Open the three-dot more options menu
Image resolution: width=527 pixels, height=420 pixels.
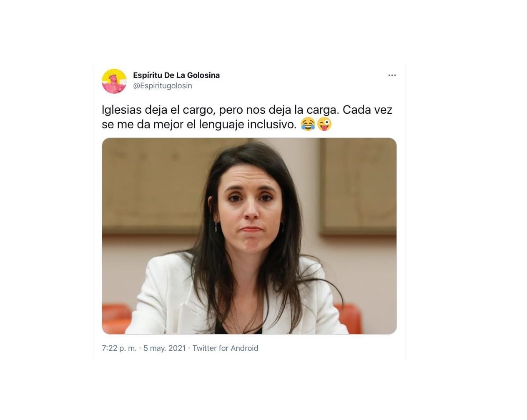(392, 75)
